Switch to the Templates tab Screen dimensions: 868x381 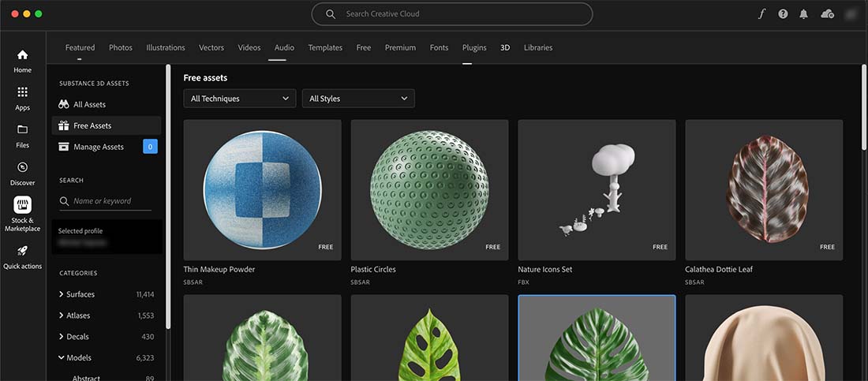325,47
